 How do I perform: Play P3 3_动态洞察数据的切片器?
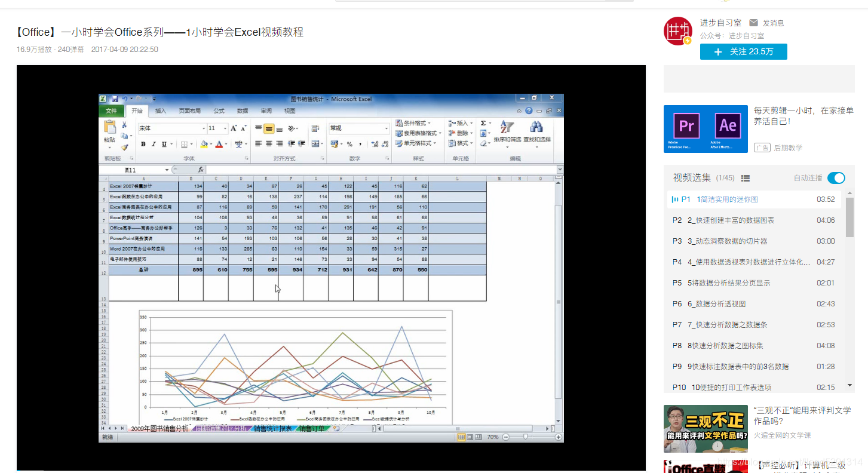[x=754, y=241]
